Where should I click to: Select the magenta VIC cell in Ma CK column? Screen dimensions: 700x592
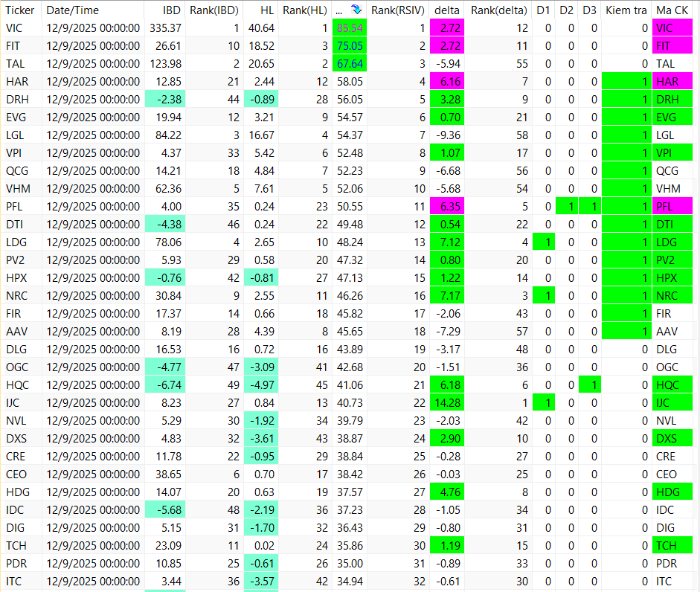point(672,28)
